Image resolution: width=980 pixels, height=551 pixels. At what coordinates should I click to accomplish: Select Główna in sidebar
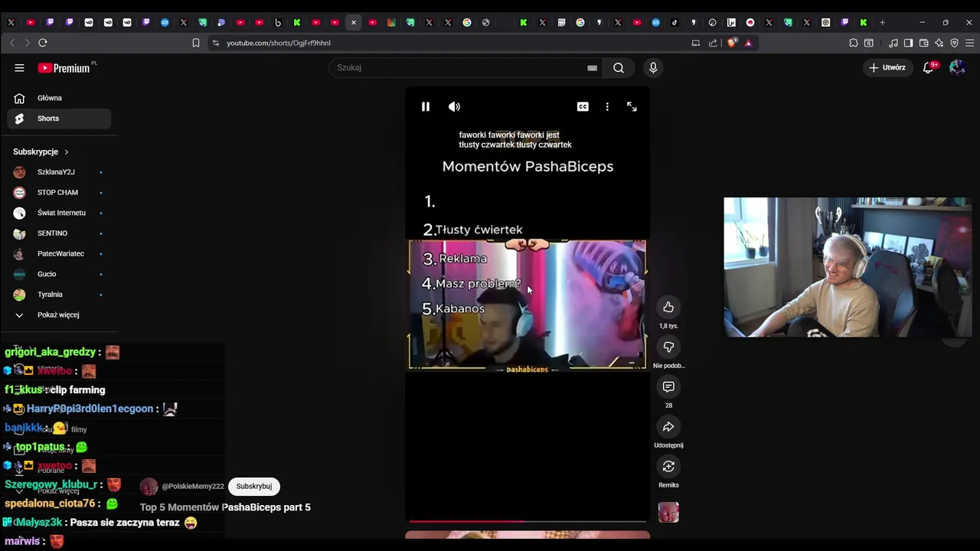[x=59, y=98]
